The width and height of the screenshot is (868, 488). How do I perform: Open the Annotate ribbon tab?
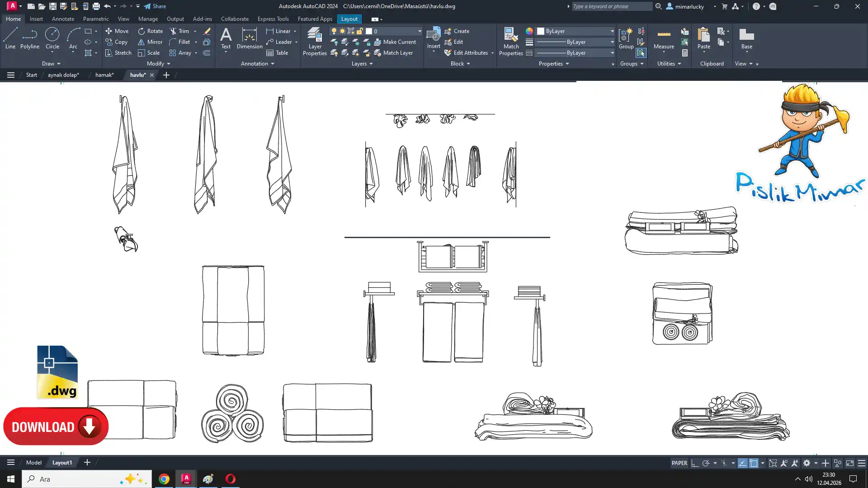tap(63, 19)
